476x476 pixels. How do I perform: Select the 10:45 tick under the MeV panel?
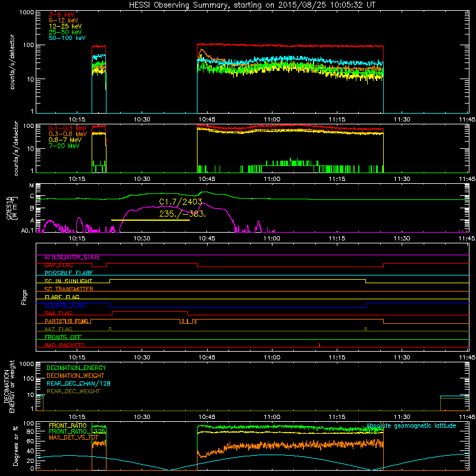click(x=206, y=179)
